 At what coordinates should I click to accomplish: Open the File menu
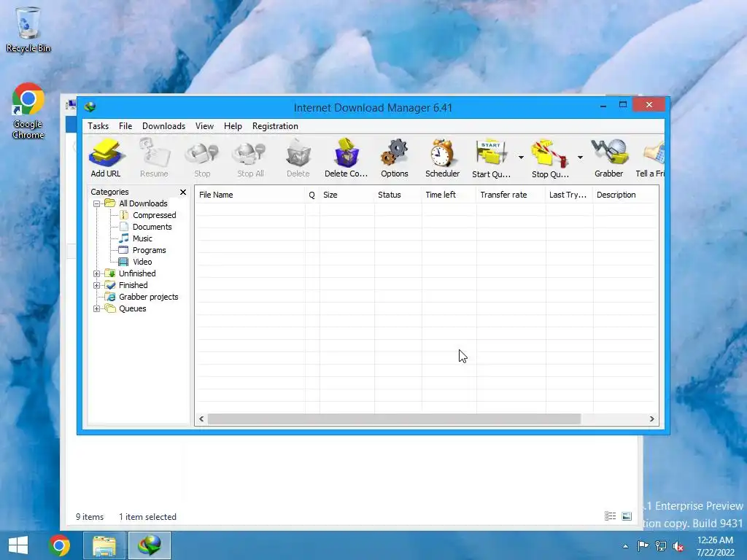pyautogui.click(x=125, y=126)
